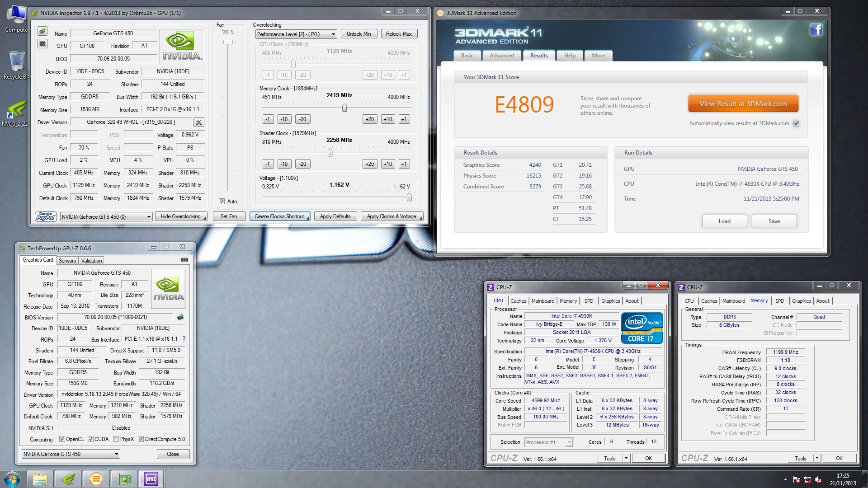Switch to CPU-Z purple taskbar icon
This screenshot has width=868, height=488.
point(151,479)
